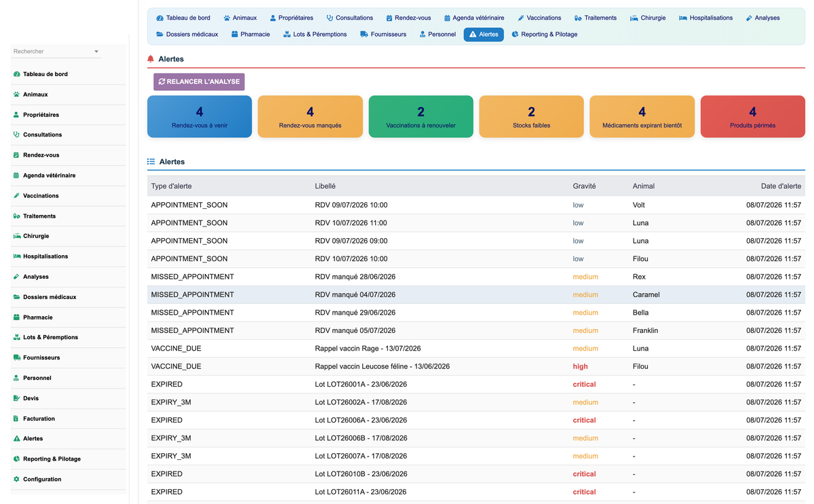This screenshot has width=814, height=504.
Task: Click Type d'alerte column header
Action: pyautogui.click(x=171, y=186)
